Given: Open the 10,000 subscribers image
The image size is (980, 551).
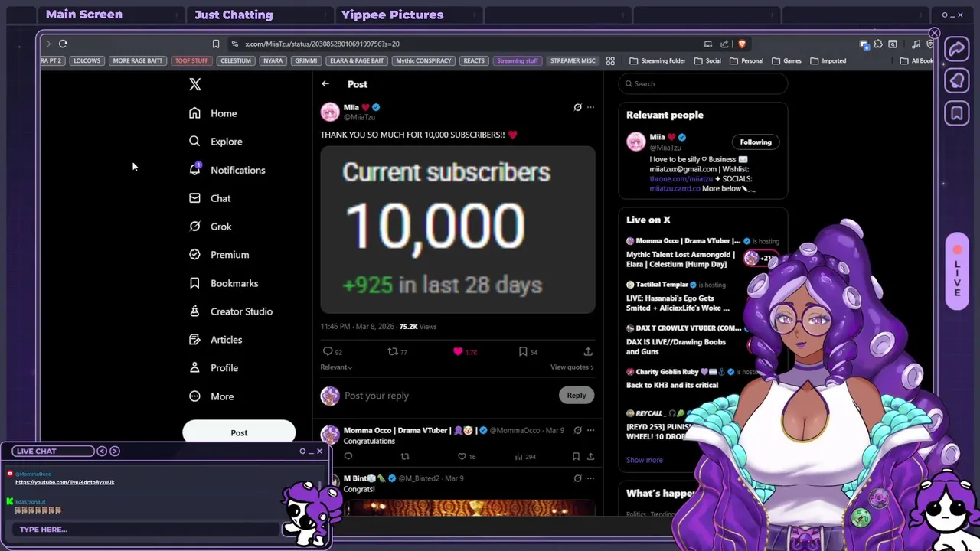Looking at the screenshot, I should coord(458,230).
